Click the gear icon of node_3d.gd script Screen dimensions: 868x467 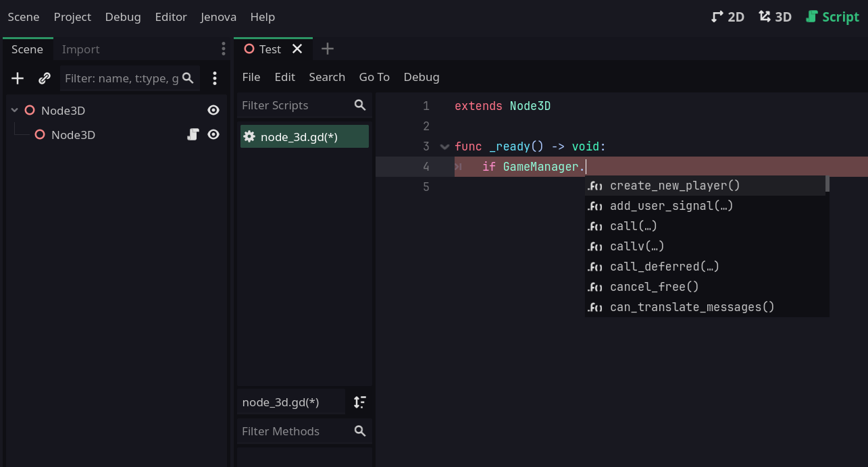tap(249, 137)
